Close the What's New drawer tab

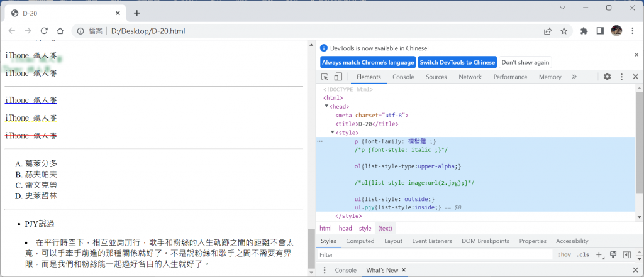tap(404, 270)
